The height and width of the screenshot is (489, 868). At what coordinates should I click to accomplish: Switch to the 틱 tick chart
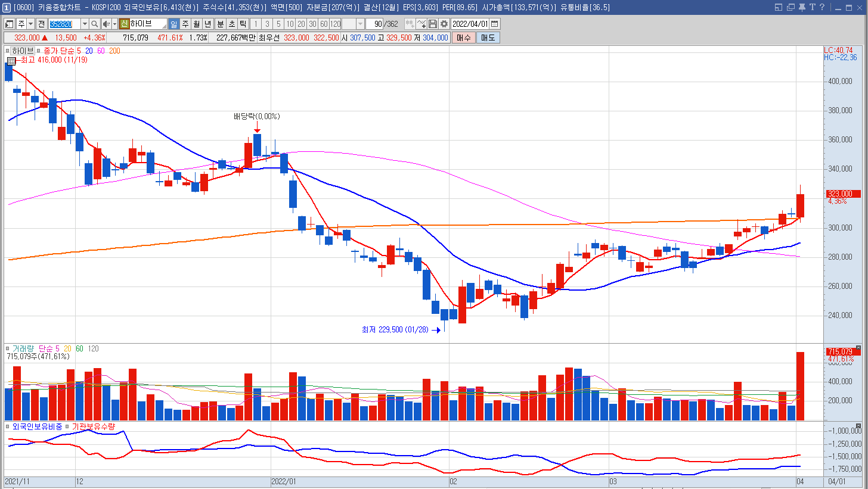point(243,24)
